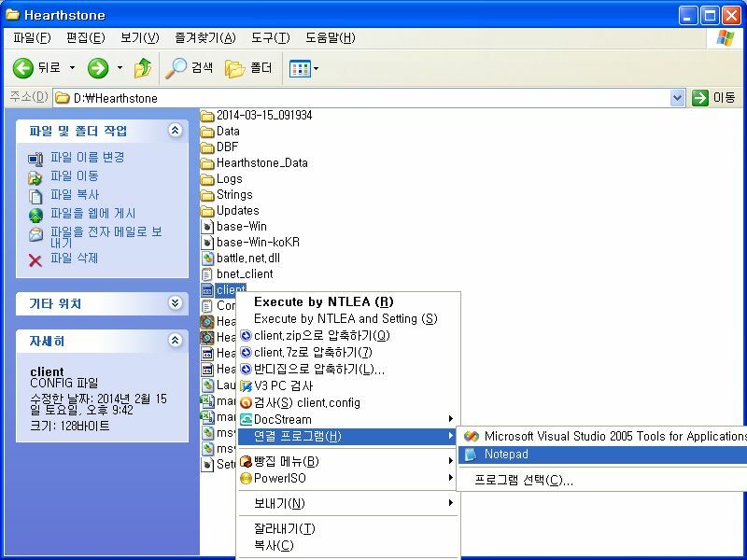This screenshot has width=747, height=560.
Task: Collapse the 자세히 details panel
Action: point(176,341)
